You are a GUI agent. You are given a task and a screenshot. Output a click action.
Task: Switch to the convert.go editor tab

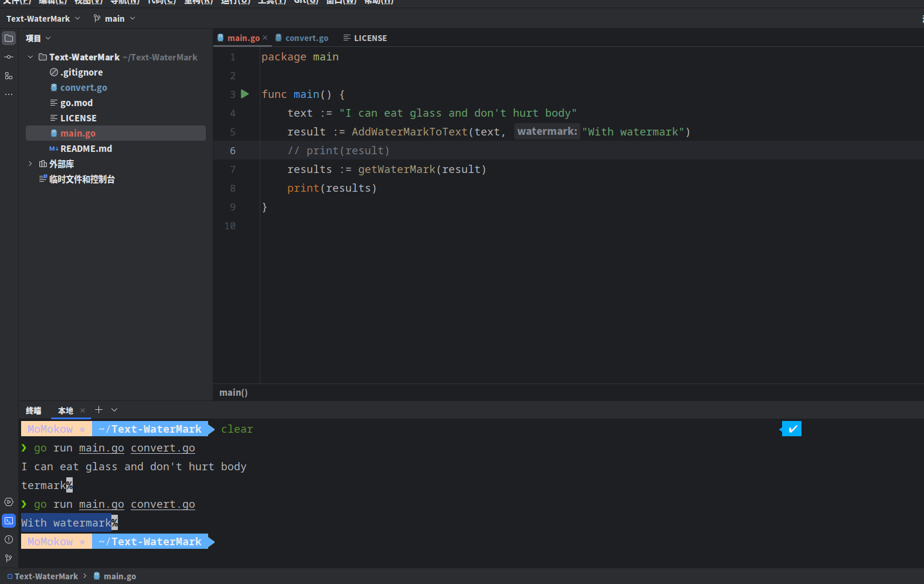pyautogui.click(x=302, y=38)
